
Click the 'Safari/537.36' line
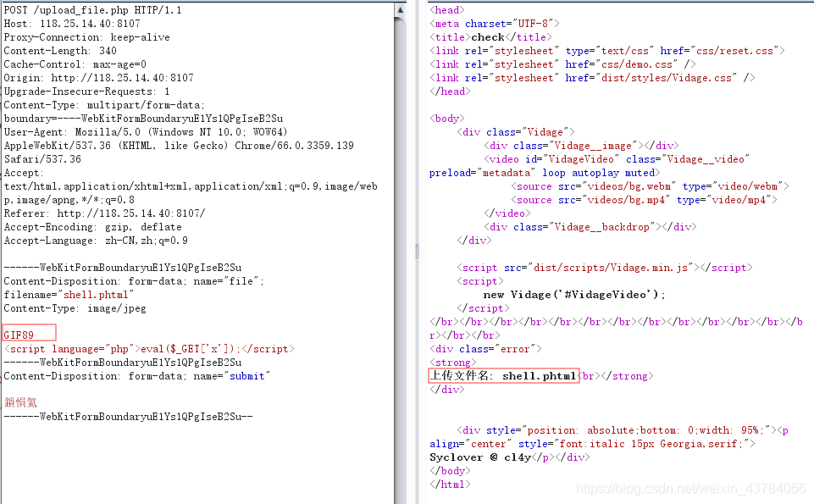click(x=42, y=159)
